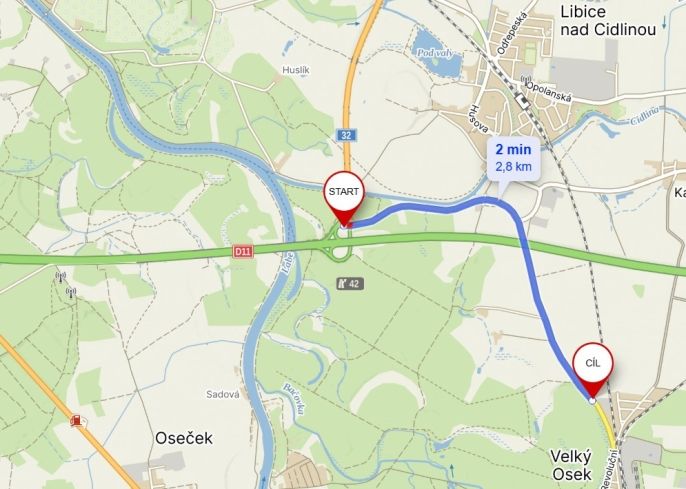Click the Libice nad Cidlinou town label
Screen dimensions: 686x489
coord(608,21)
